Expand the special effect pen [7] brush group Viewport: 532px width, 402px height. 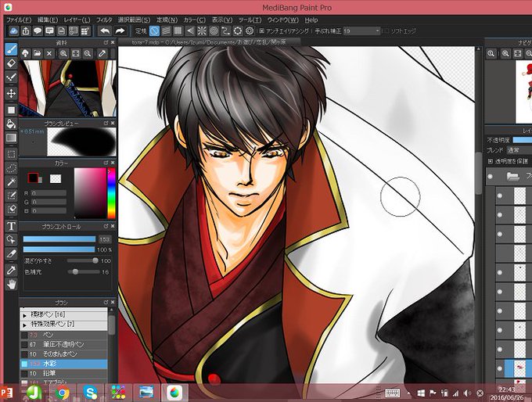(x=24, y=325)
